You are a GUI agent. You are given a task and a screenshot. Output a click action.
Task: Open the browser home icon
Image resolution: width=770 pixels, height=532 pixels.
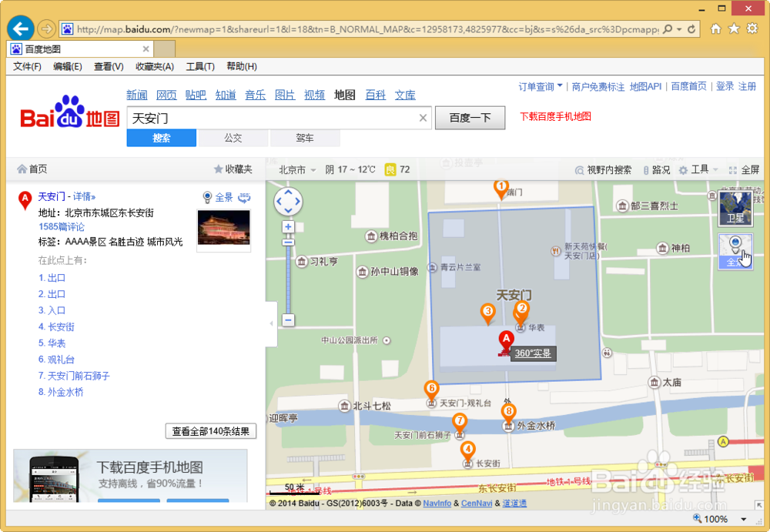[715, 28]
